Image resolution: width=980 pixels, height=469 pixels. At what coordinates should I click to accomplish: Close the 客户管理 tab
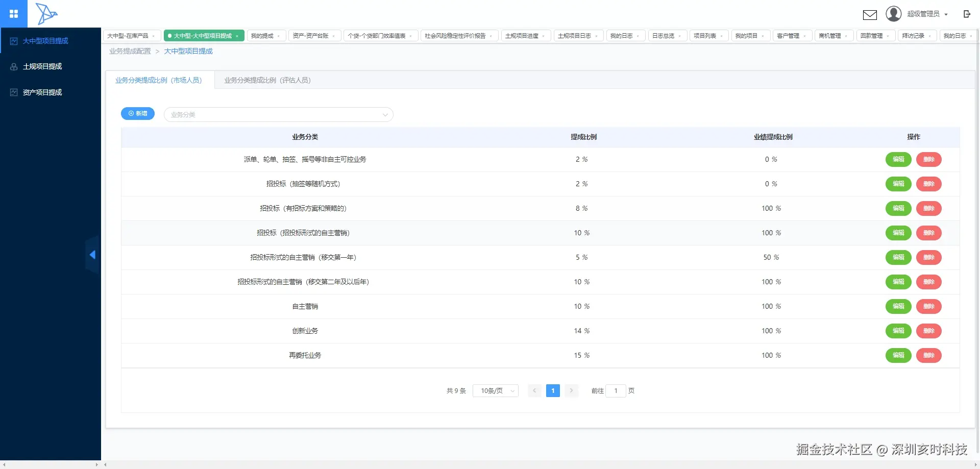pyautogui.click(x=804, y=36)
